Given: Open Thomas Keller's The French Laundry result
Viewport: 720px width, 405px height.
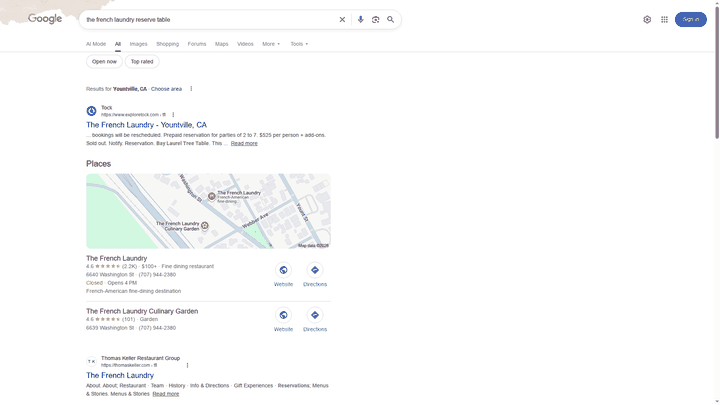Looking at the screenshot, I should tap(120, 376).
